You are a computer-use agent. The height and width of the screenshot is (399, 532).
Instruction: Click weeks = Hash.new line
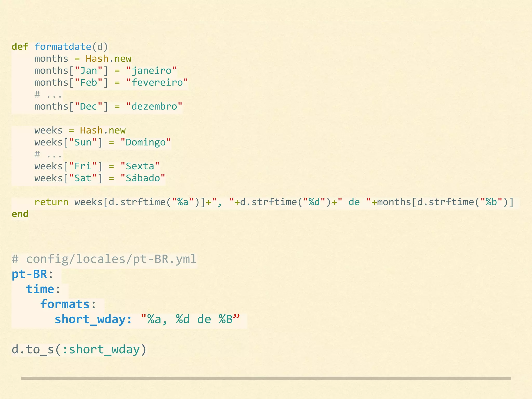80,130
